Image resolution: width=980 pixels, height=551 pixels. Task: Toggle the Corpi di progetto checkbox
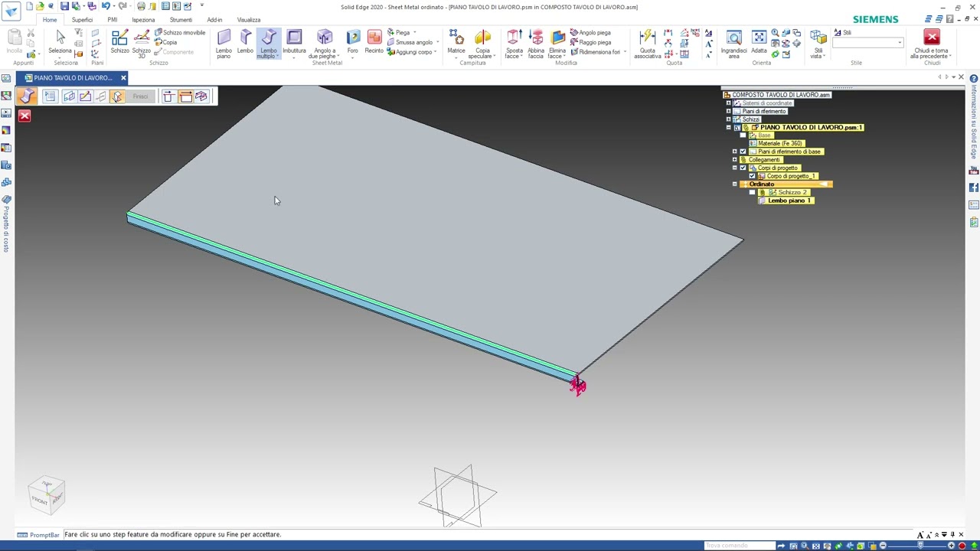click(x=743, y=168)
